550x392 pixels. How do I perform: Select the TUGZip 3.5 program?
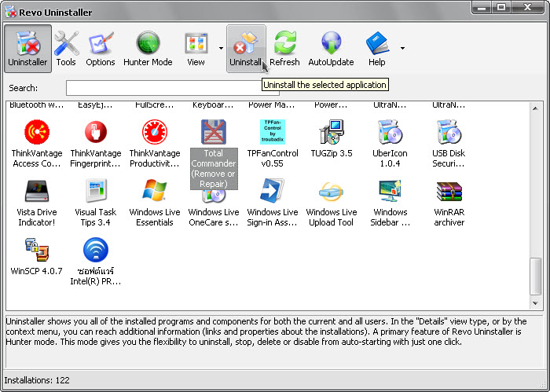(332, 132)
